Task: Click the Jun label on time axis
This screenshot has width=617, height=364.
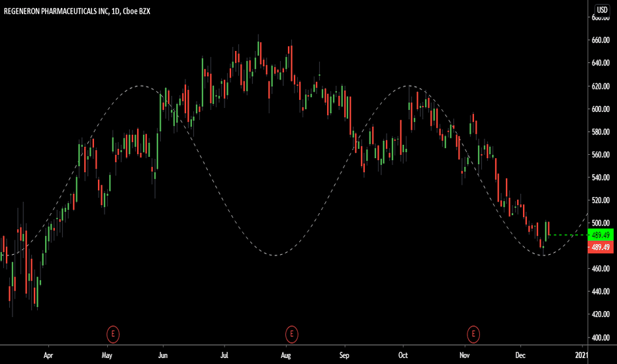Action: [162, 355]
